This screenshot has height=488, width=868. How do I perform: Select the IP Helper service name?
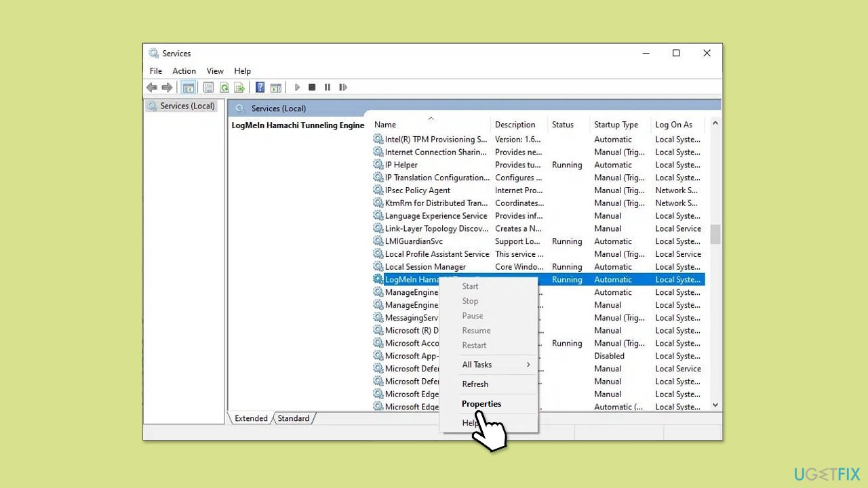tap(401, 165)
